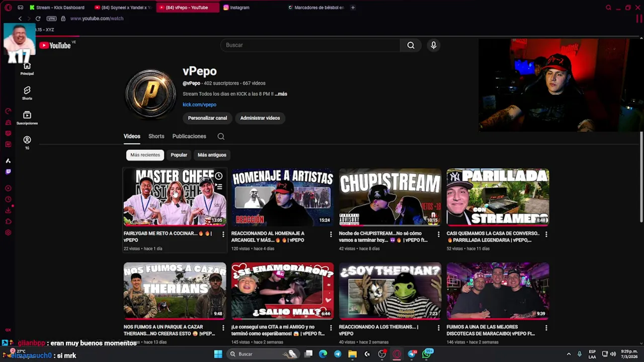Click the YouTube logo to go home

pyautogui.click(x=55, y=45)
